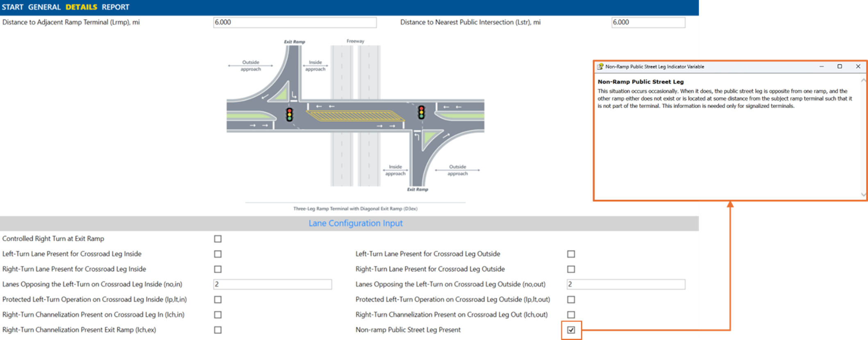Select the DETAILS tab

pos(81,7)
